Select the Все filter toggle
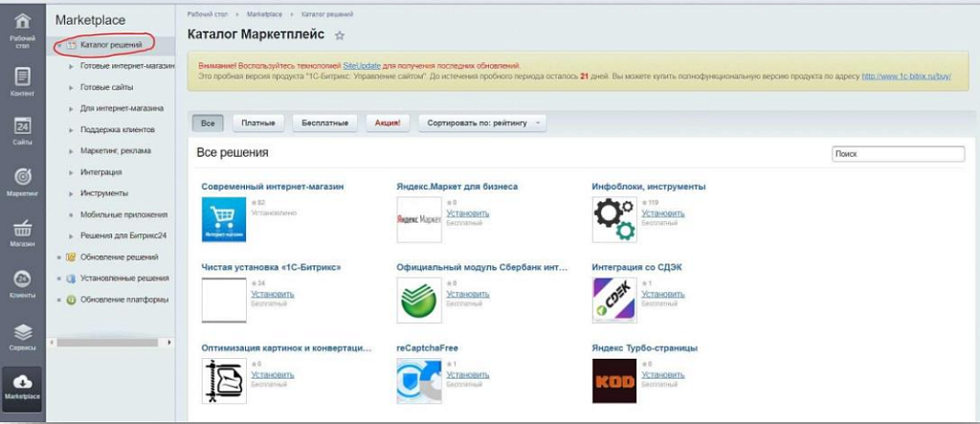The image size is (980, 424). click(209, 123)
